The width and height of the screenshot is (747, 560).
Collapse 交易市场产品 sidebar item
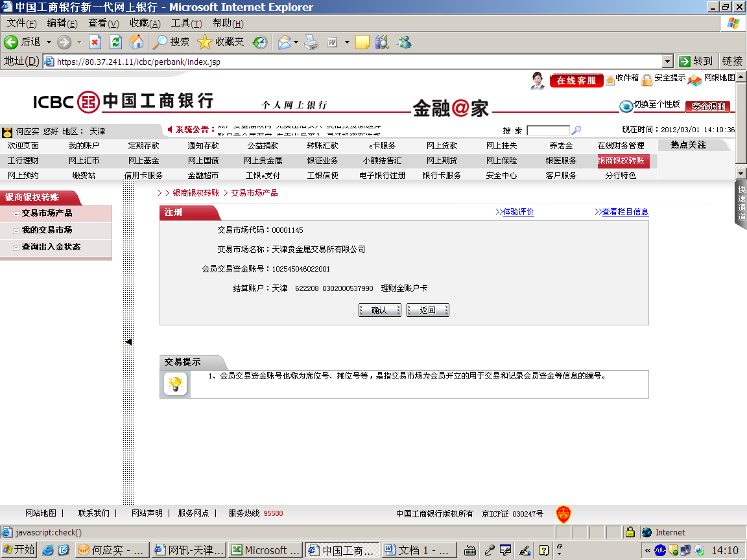(x=16, y=214)
